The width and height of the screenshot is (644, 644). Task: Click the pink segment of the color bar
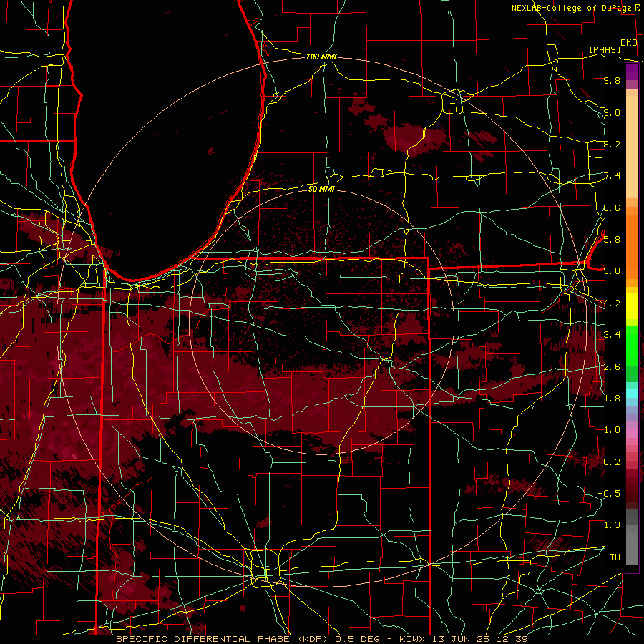(632, 434)
